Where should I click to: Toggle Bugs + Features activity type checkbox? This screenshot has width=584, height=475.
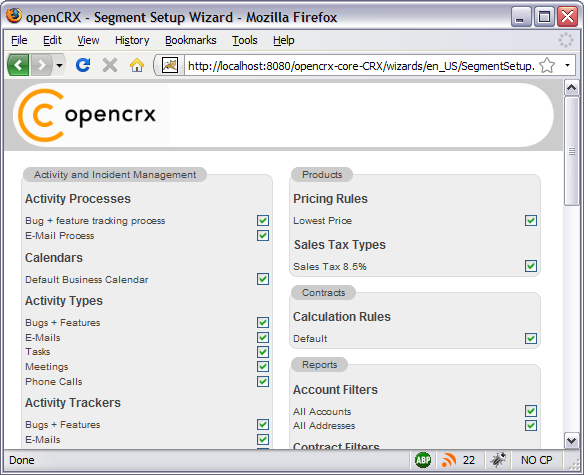[263, 322]
